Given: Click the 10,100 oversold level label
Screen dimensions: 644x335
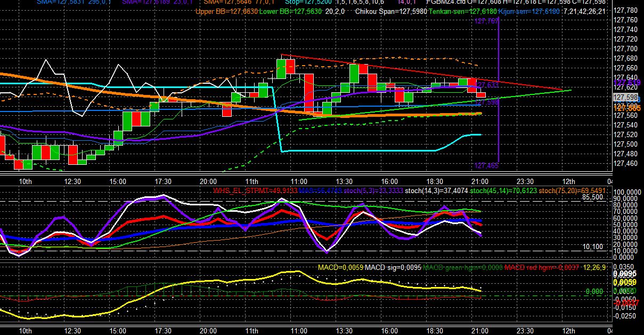Looking at the screenshot, I should pos(592,247).
